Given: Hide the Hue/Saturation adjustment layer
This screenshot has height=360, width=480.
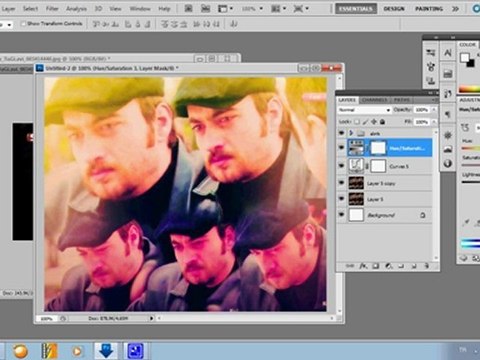Looking at the screenshot, I should tap(341, 147).
